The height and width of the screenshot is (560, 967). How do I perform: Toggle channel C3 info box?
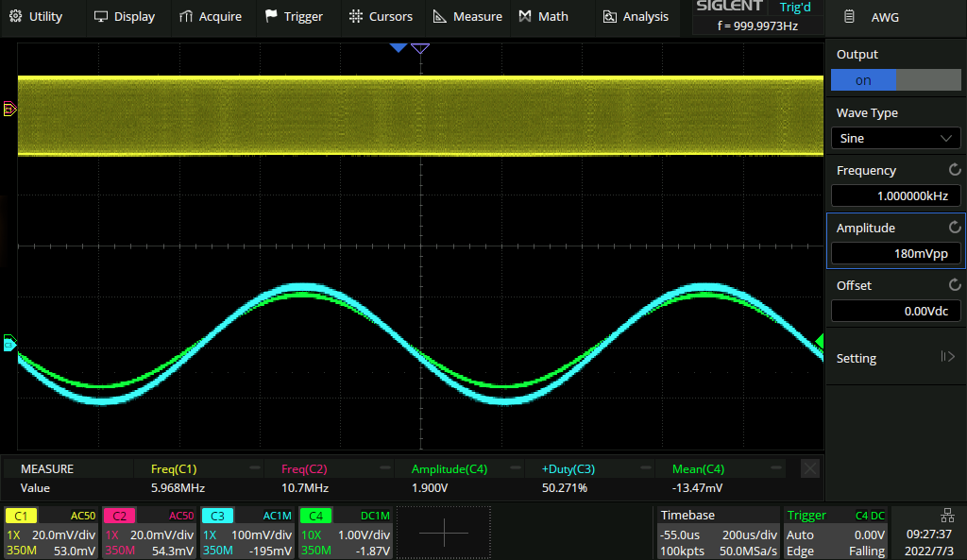click(247, 533)
